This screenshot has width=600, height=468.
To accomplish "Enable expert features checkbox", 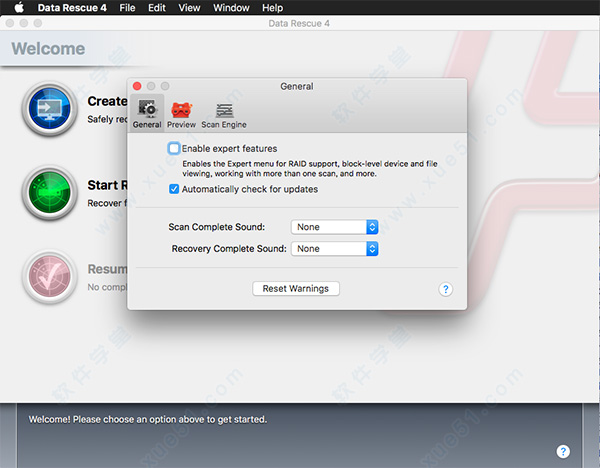I will click(174, 148).
